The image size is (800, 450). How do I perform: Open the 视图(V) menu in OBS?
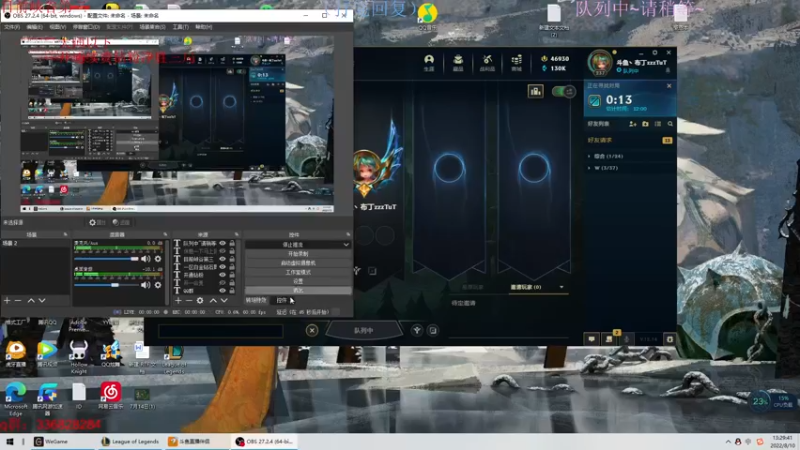(x=58, y=27)
